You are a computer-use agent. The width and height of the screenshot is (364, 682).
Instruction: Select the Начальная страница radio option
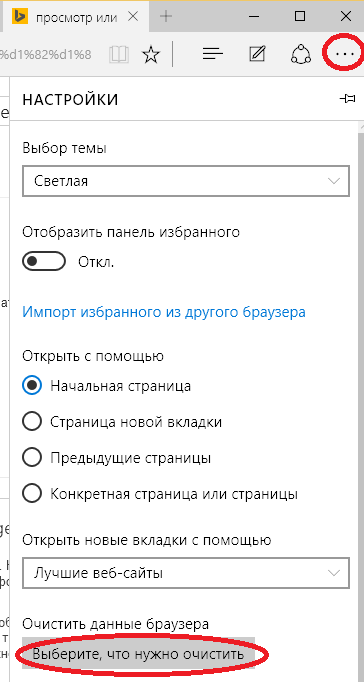pyautogui.click(x=32, y=385)
